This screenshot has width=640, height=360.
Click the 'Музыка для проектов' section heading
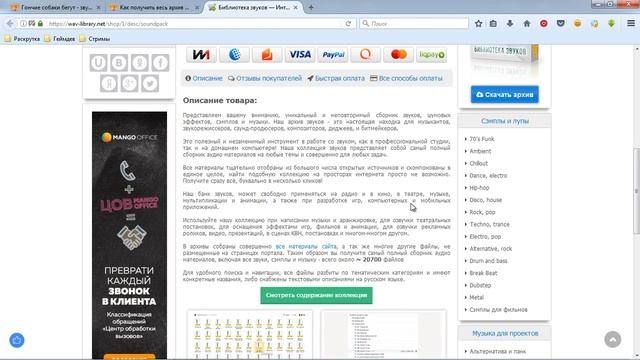[x=505, y=333]
